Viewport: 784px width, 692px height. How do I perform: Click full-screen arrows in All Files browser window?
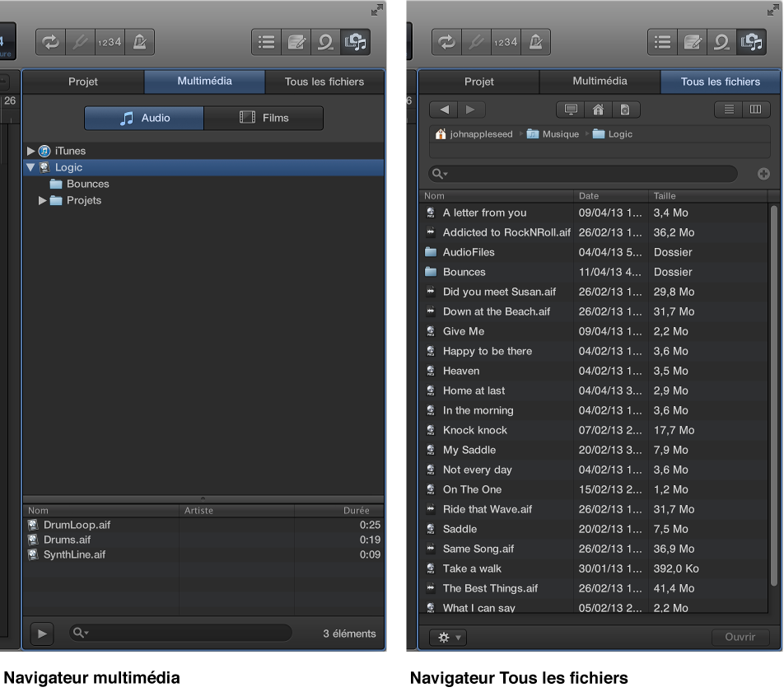click(773, 10)
